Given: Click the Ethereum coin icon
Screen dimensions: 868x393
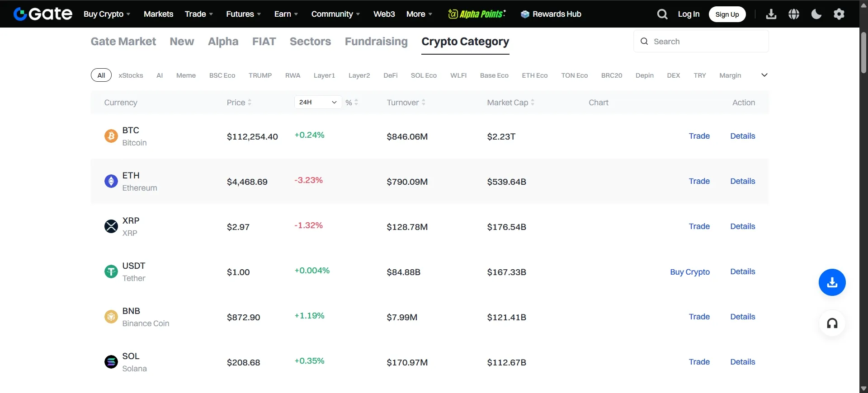Looking at the screenshot, I should 111,181.
